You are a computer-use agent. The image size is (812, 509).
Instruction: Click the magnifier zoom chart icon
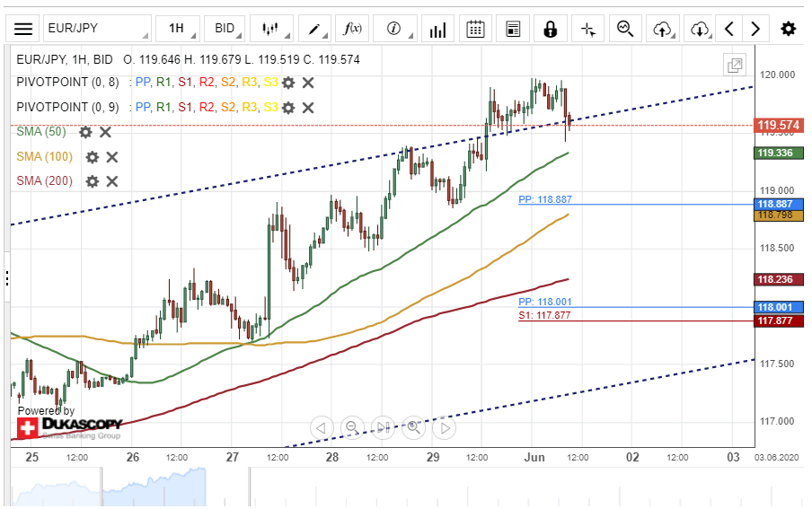pyautogui.click(x=625, y=29)
